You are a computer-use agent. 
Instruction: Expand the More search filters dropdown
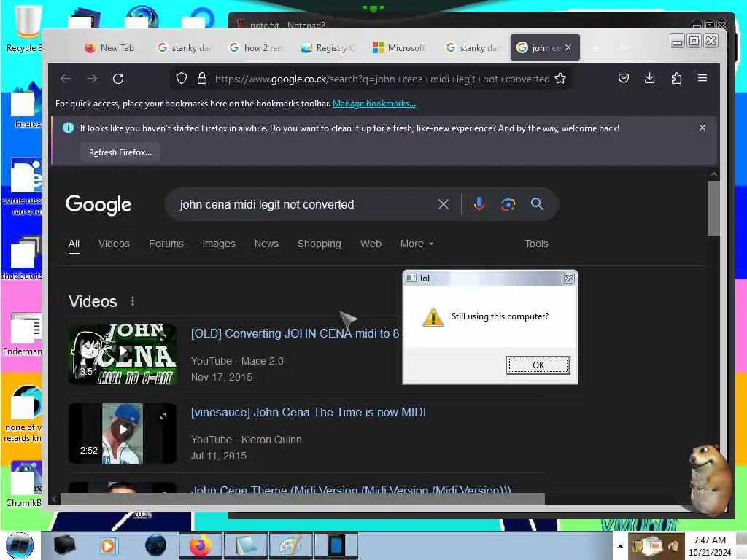pyautogui.click(x=417, y=244)
